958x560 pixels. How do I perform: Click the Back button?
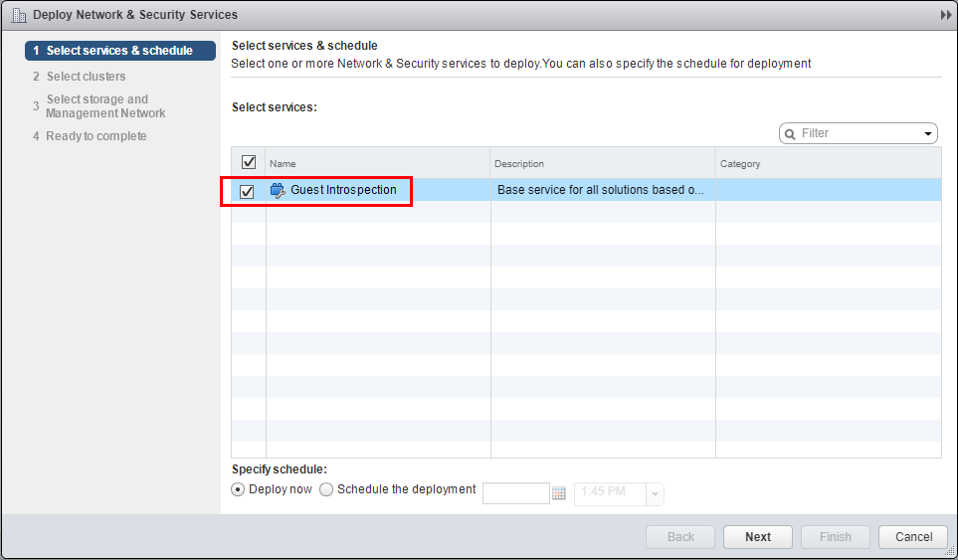pyautogui.click(x=680, y=537)
